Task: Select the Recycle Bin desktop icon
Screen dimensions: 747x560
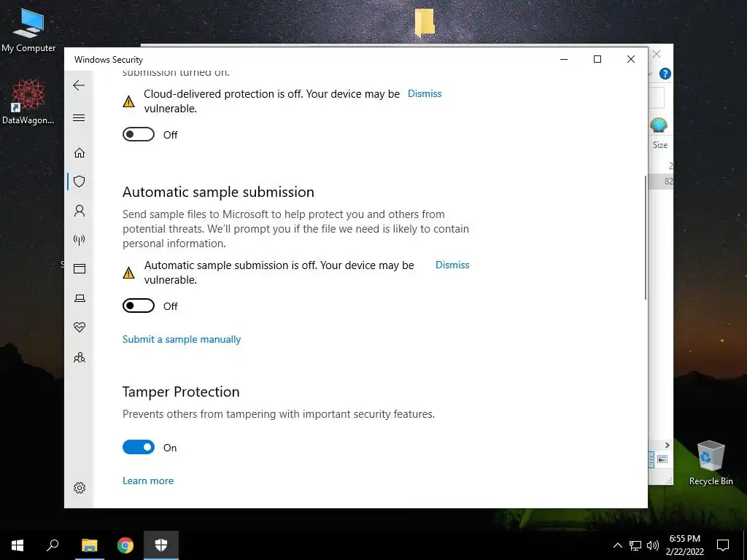Action: click(711, 463)
